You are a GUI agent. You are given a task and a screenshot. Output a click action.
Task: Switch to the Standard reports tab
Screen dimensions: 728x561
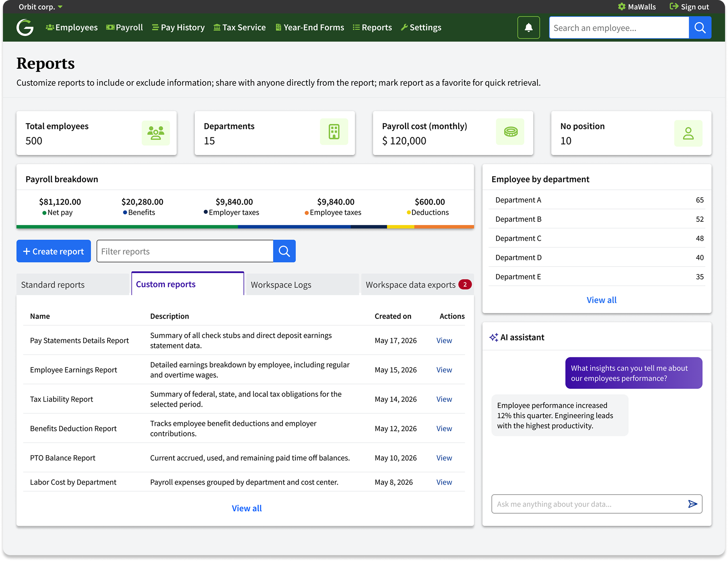pyautogui.click(x=73, y=285)
